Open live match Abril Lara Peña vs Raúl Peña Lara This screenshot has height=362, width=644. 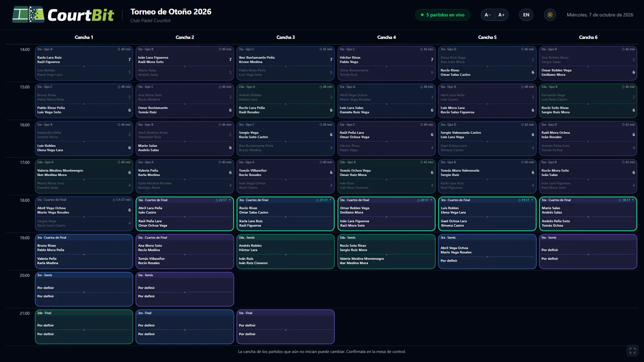pos(185,214)
